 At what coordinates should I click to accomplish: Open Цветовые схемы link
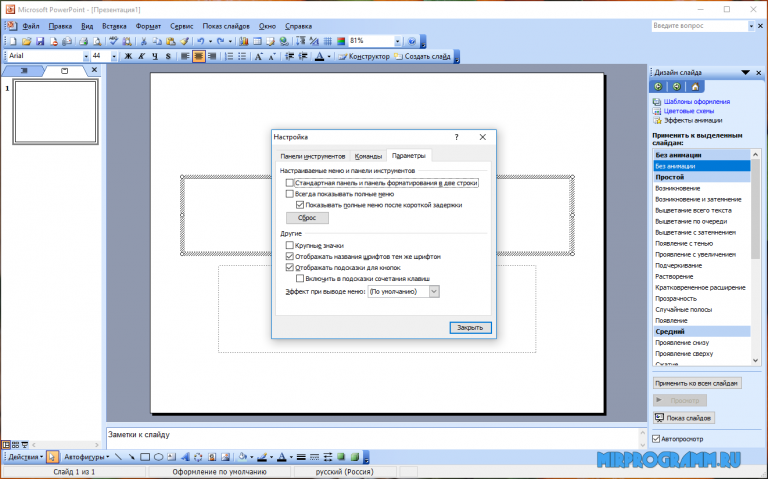[x=689, y=111]
